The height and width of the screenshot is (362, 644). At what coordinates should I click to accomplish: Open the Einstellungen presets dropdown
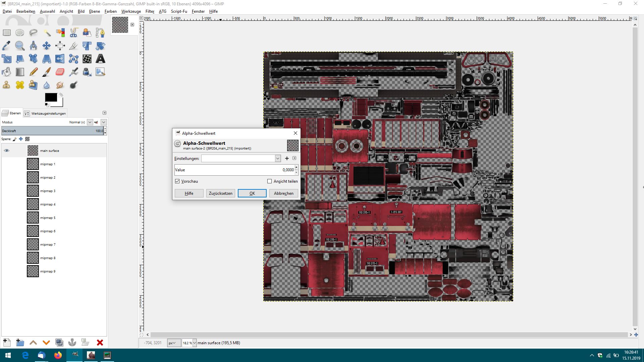(278, 158)
